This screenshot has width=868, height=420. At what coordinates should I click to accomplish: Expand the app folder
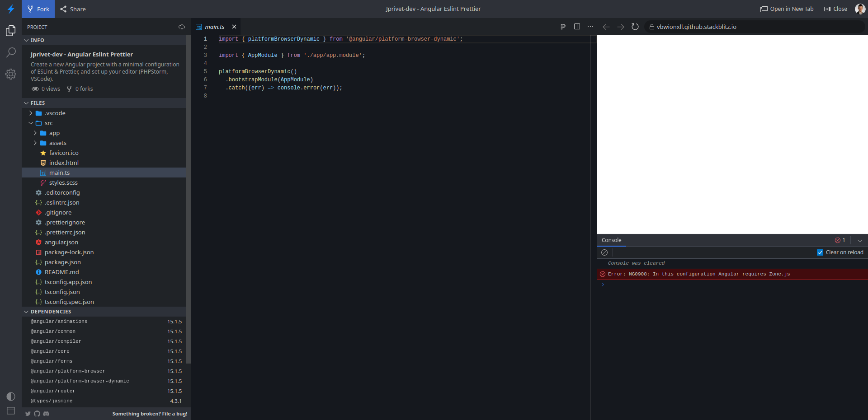[x=35, y=133]
